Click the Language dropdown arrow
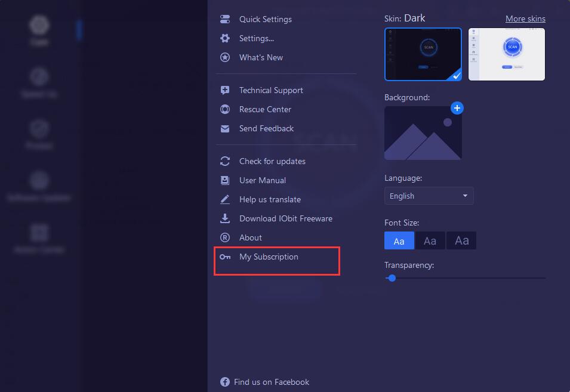Screen dimensions: 570x392 [x=465, y=196]
